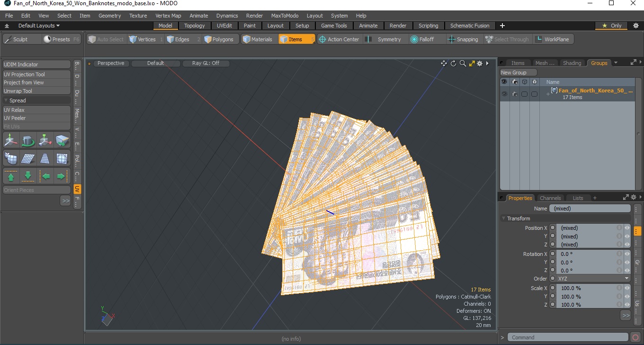The height and width of the screenshot is (345, 644).
Task: Expand the Fan_of_North_Korea group plus sign
Action: (548, 94)
